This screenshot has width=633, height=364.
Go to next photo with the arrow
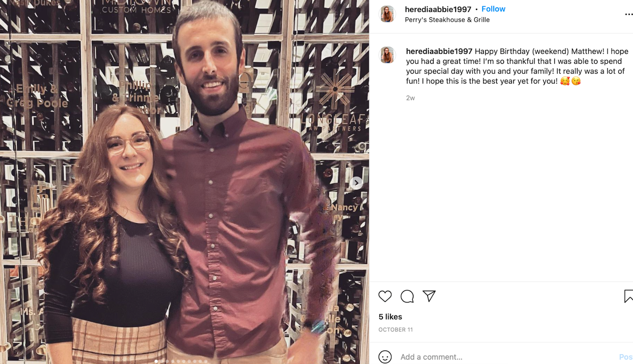click(356, 183)
